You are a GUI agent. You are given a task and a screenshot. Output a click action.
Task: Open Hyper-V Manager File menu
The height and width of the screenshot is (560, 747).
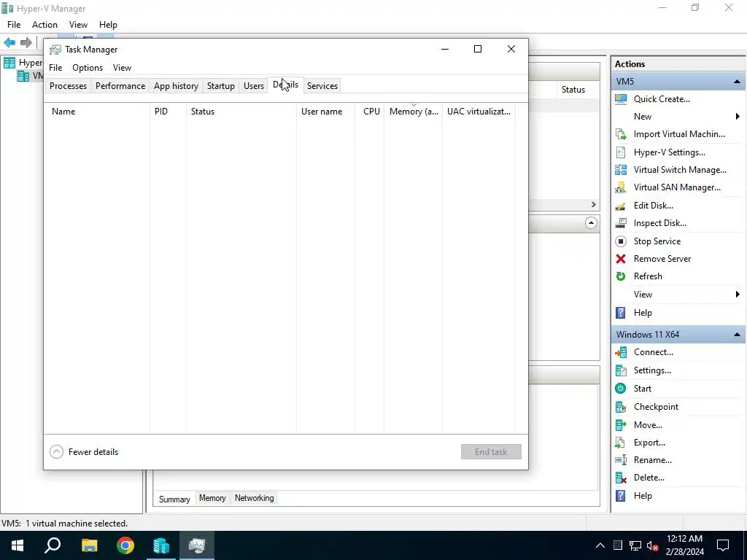(x=14, y=25)
